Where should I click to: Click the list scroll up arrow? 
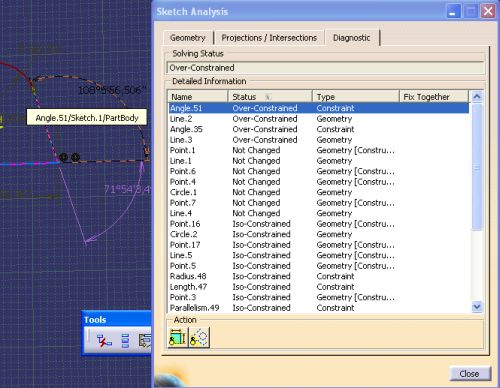click(x=477, y=97)
